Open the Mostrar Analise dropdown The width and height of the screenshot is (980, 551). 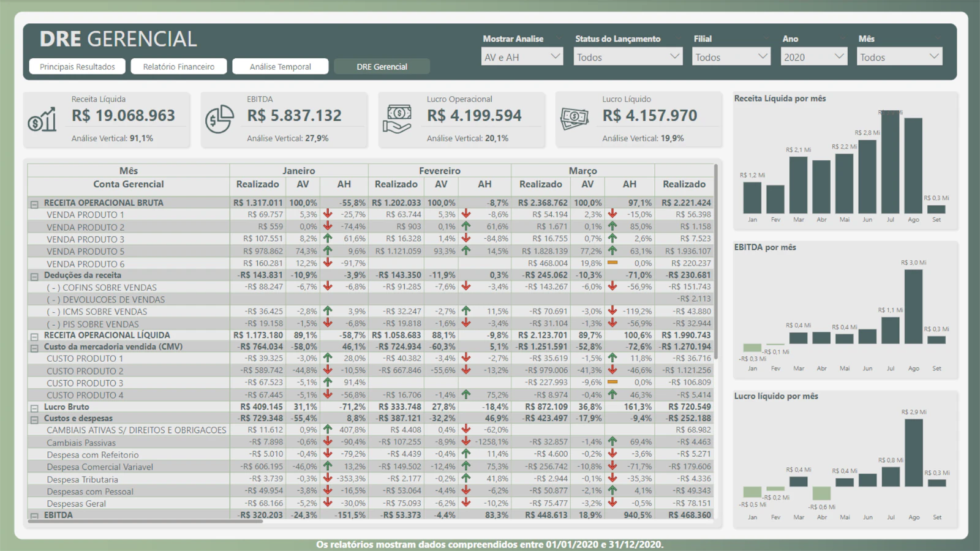coord(522,57)
